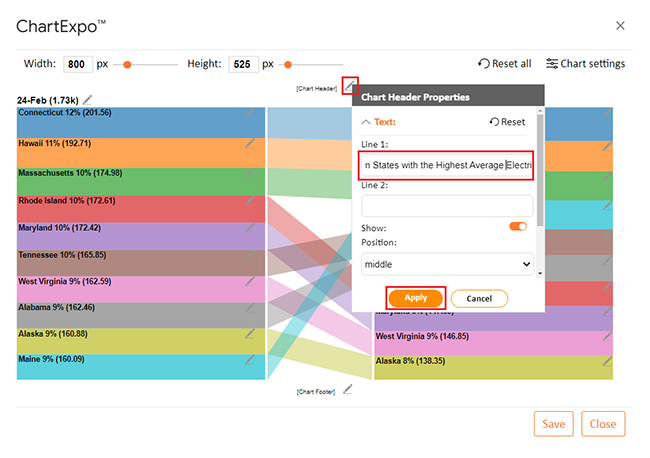
Task: Select the West Virginia 9% (162.59) label
Action: (x=65, y=281)
